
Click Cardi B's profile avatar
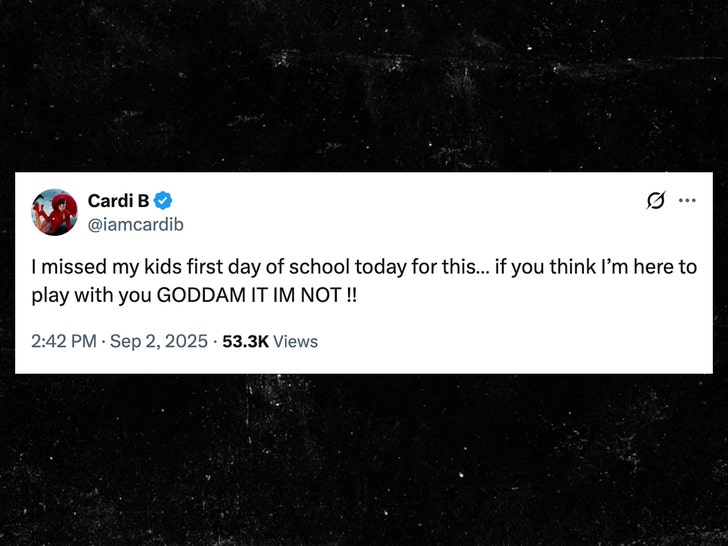(x=55, y=212)
